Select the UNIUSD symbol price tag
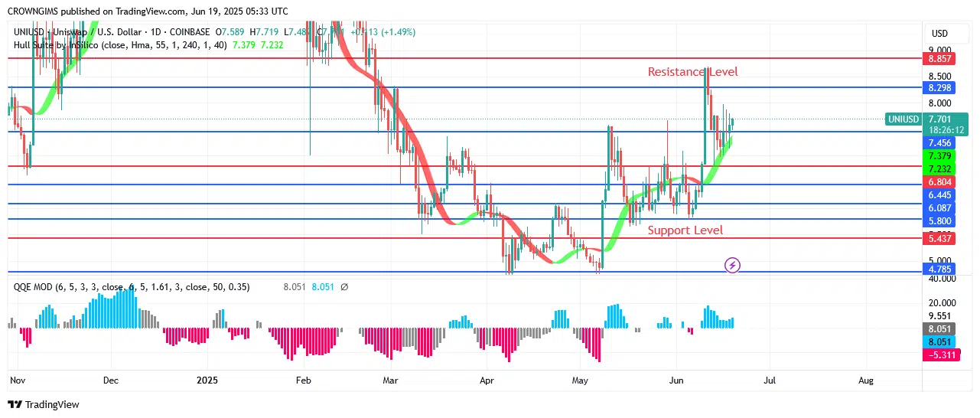 (x=903, y=119)
